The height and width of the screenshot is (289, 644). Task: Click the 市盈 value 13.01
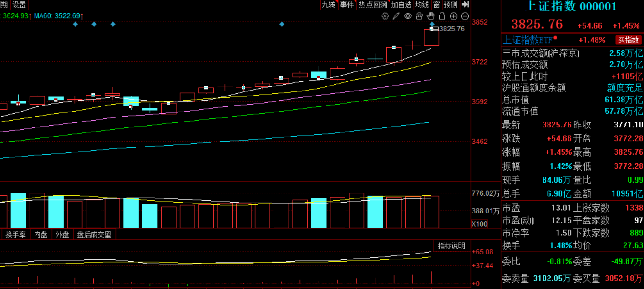560,208
